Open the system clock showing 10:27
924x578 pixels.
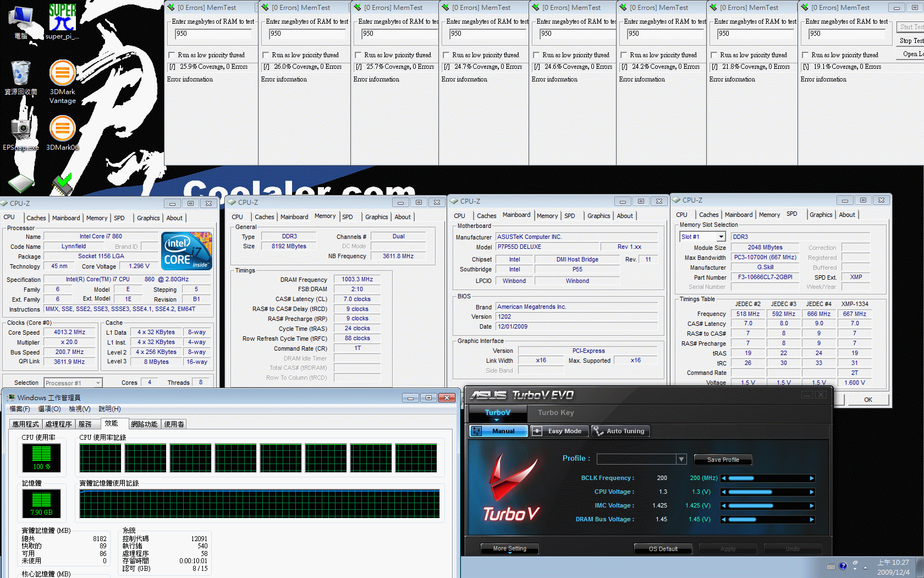[893, 567]
